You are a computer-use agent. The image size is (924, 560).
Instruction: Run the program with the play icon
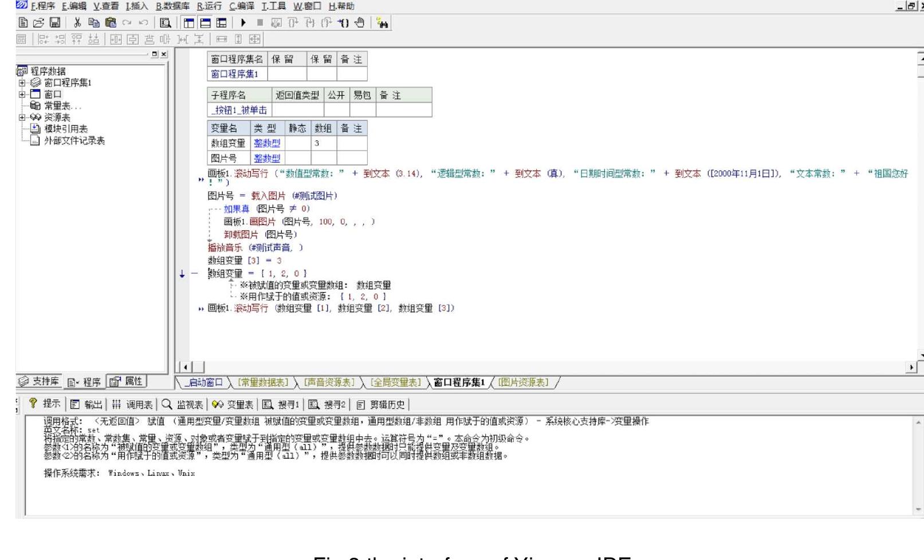243,23
